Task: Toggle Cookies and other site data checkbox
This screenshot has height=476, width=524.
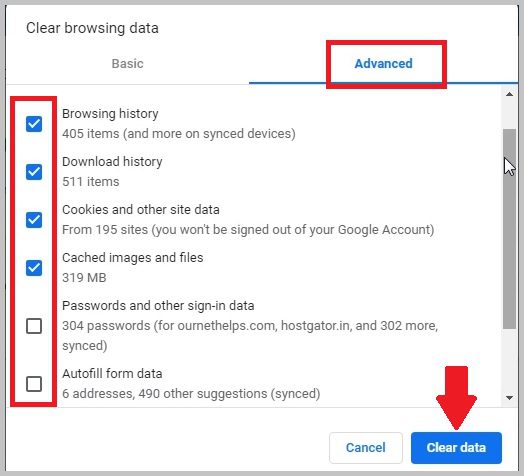Action: tap(34, 220)
